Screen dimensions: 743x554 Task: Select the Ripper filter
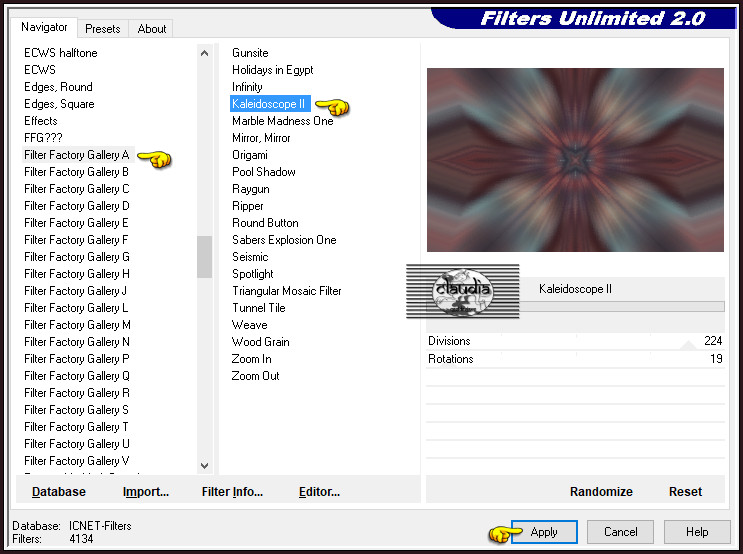[247, 206]
